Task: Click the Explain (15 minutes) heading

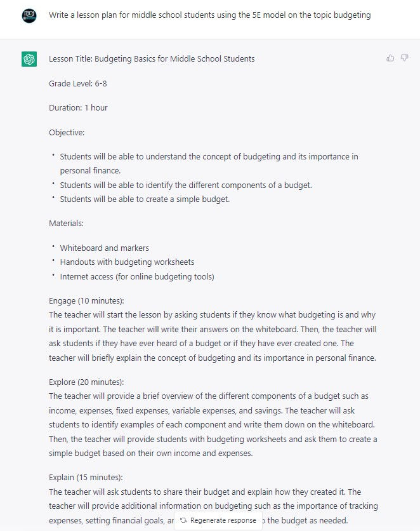Action: coord(86,477)
